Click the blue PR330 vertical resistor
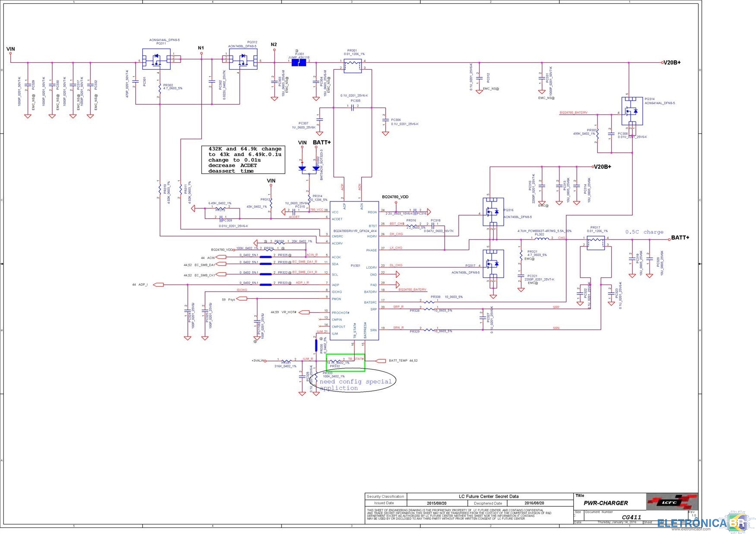 click(x=316, y=345)
